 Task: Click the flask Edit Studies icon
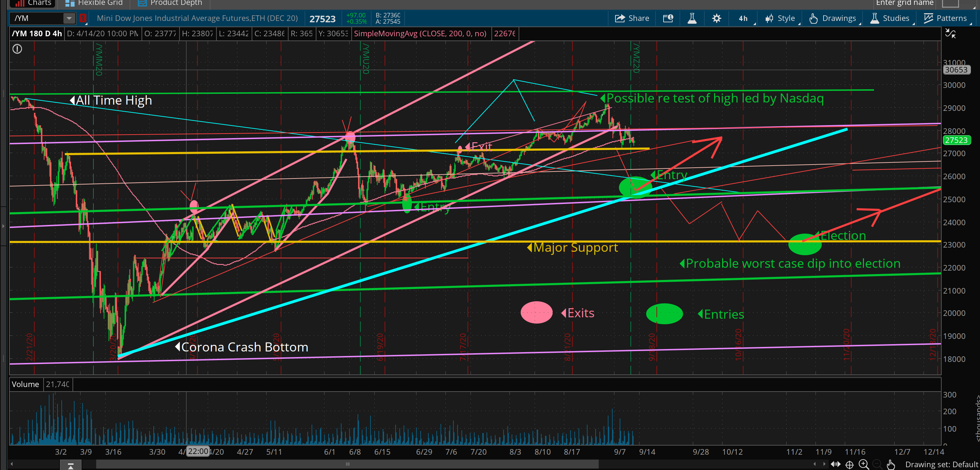[x=692, y=18]
